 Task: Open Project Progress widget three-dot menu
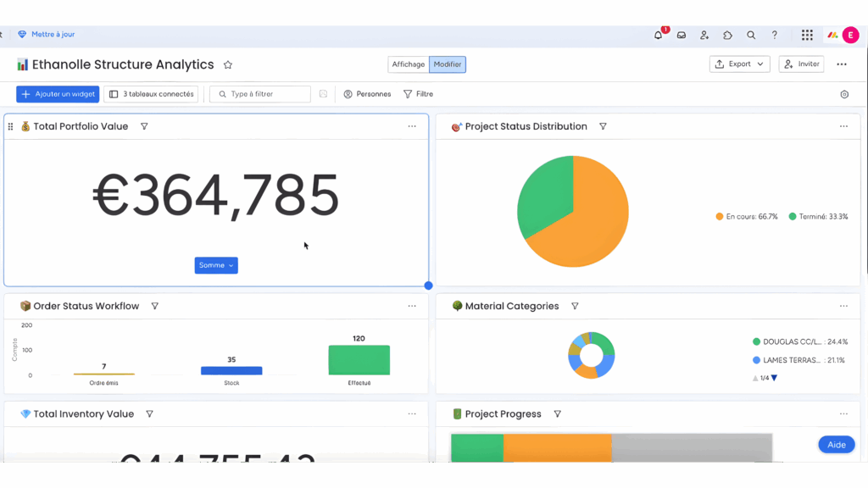click(x=843, y=413)
